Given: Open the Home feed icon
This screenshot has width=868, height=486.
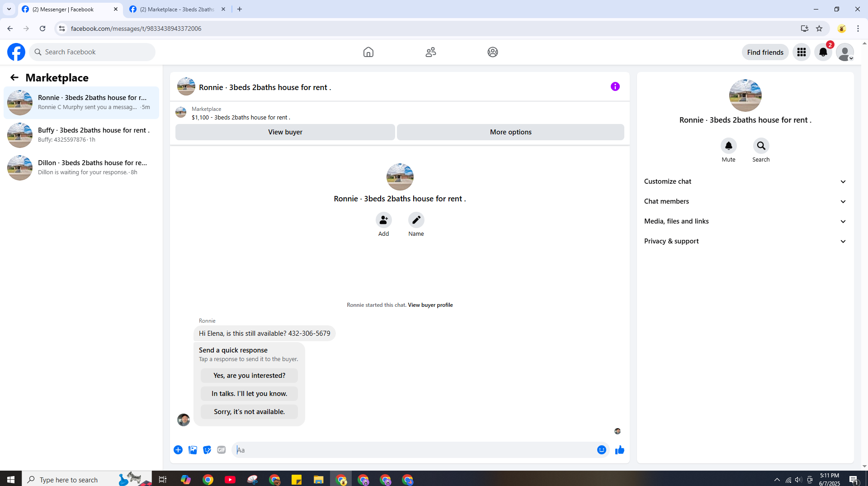Looking at the screenshot, I should click(x=368, y=52).
